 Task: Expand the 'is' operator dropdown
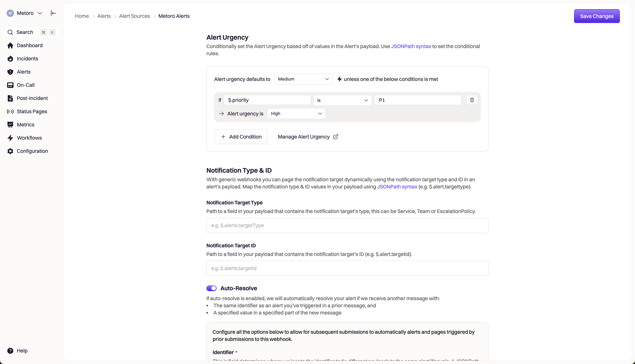tap(342, 100)
